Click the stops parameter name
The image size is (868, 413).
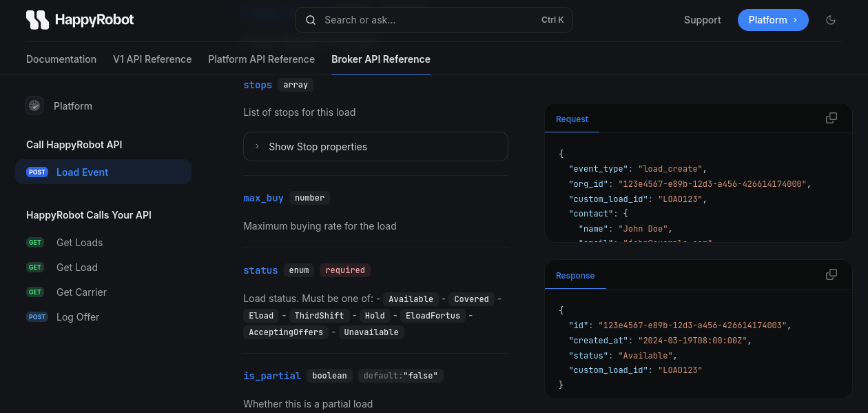(258, 85)
